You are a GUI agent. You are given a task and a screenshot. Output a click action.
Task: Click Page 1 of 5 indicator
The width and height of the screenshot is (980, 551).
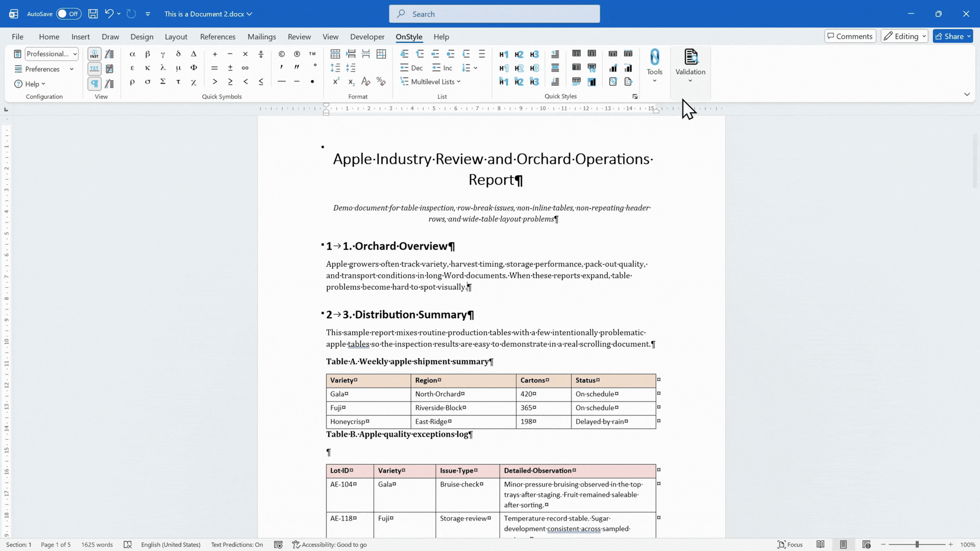tap(56, 544)
